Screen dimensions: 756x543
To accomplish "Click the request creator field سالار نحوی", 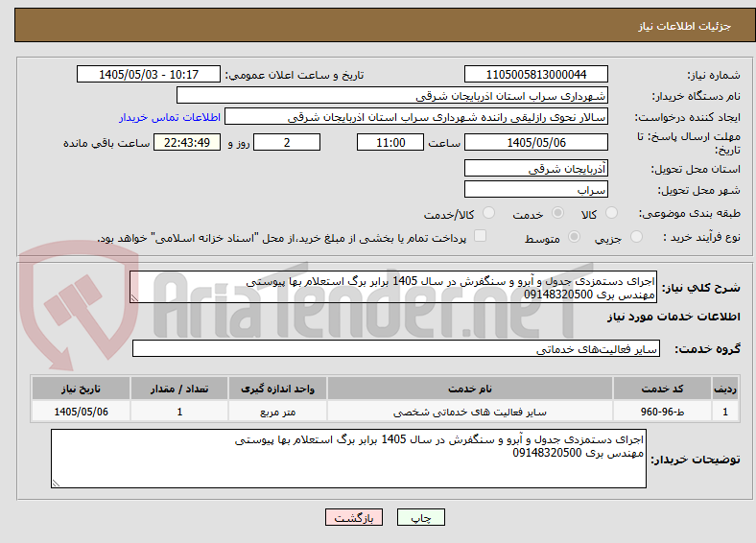I will tap(416, 117).
